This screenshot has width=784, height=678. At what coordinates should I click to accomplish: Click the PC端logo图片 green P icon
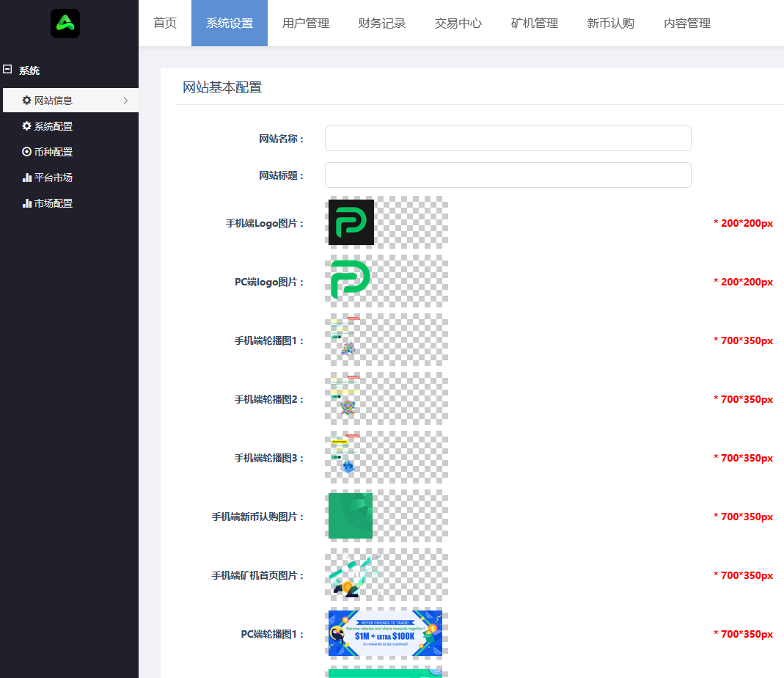349,280
